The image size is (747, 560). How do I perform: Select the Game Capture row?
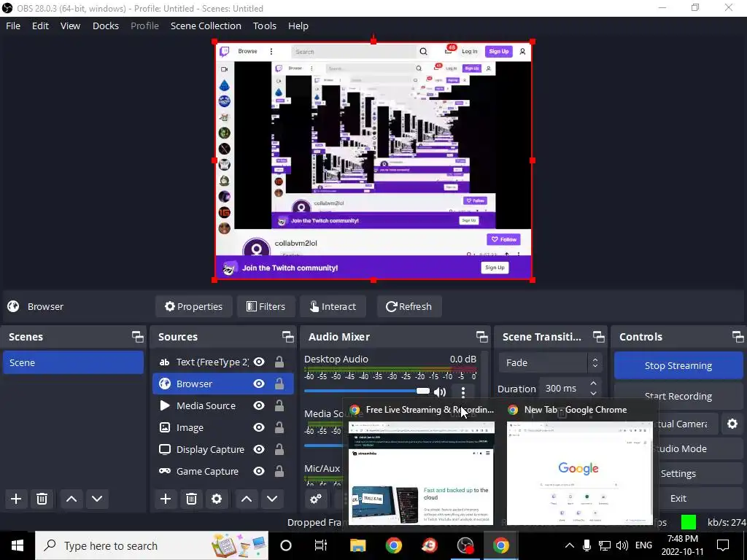pyautogui.click(x=223, y=472)
